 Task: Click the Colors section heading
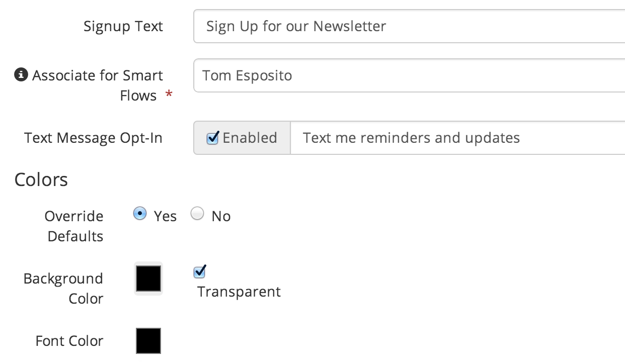click(x=41, y=179)
